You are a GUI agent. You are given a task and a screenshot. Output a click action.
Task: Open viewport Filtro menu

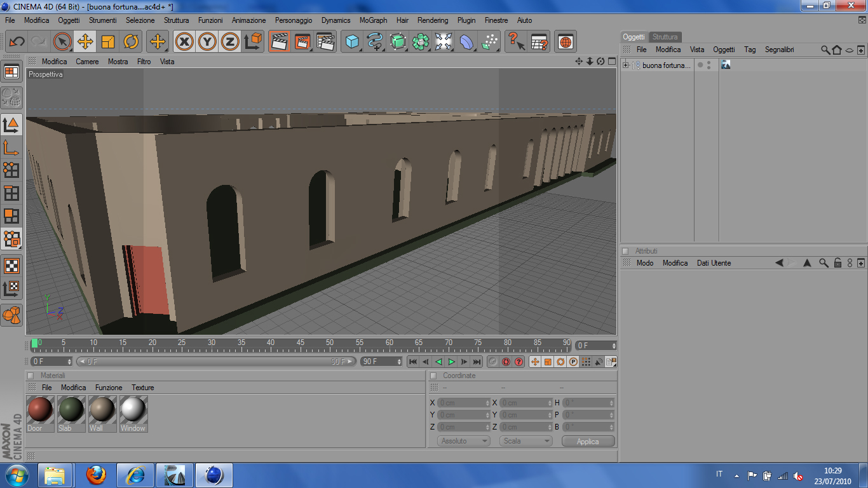(144, 62)
